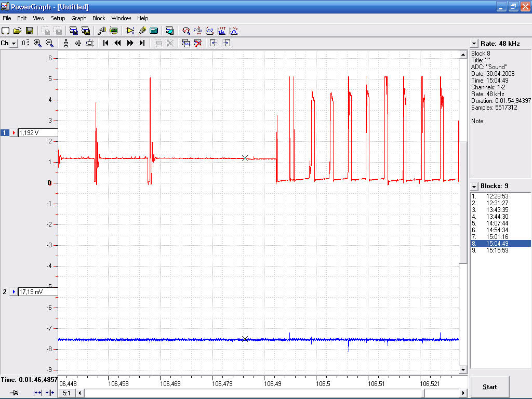Jump to the end with skip-last button
Viewport: 532px width, 399px height.
click(142, 43)
